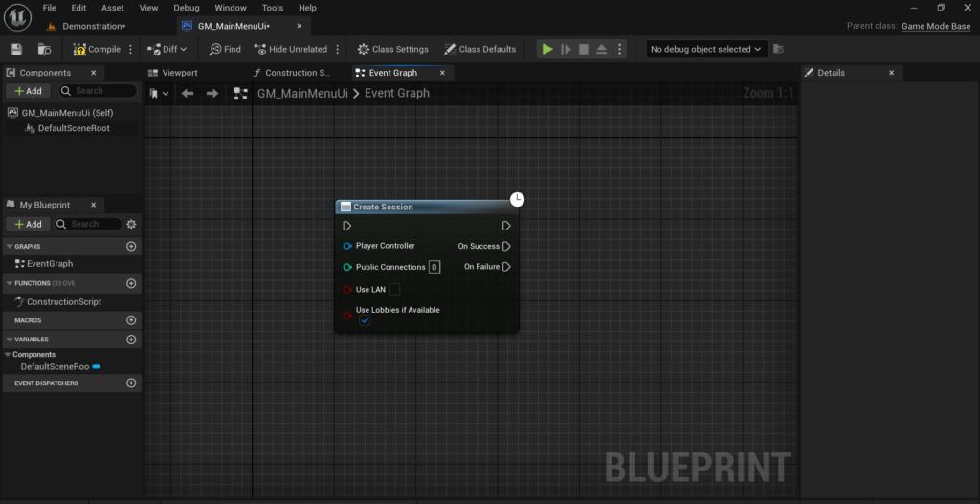Open the graph bookmarks dropdown
Image resolution: width=980 pixels, height=504 pixels.
click(160, 93)
